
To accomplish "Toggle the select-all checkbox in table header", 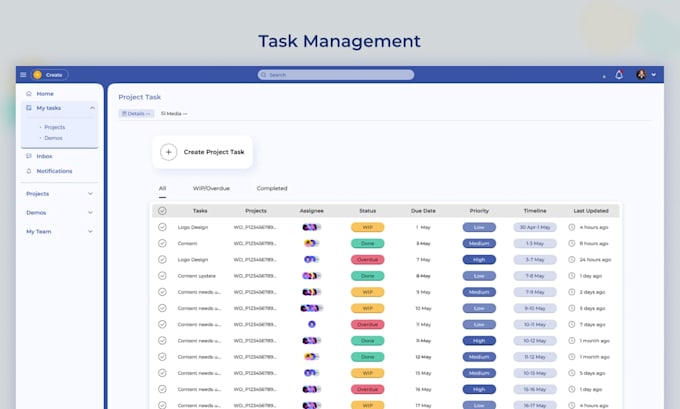I will (x=162, y=211).
